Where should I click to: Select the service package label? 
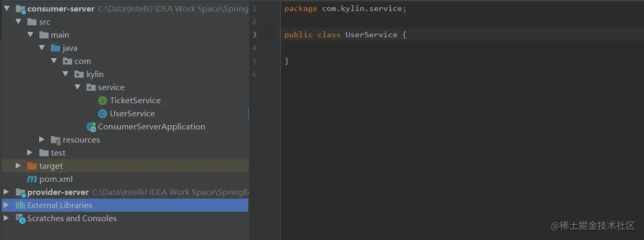[x=111, y=88]
